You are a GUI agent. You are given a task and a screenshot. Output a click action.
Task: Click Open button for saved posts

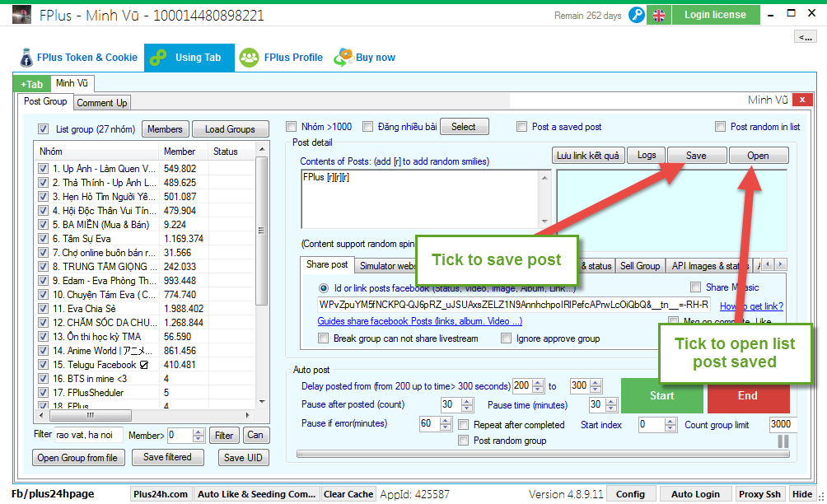click(x=758, y=156)
